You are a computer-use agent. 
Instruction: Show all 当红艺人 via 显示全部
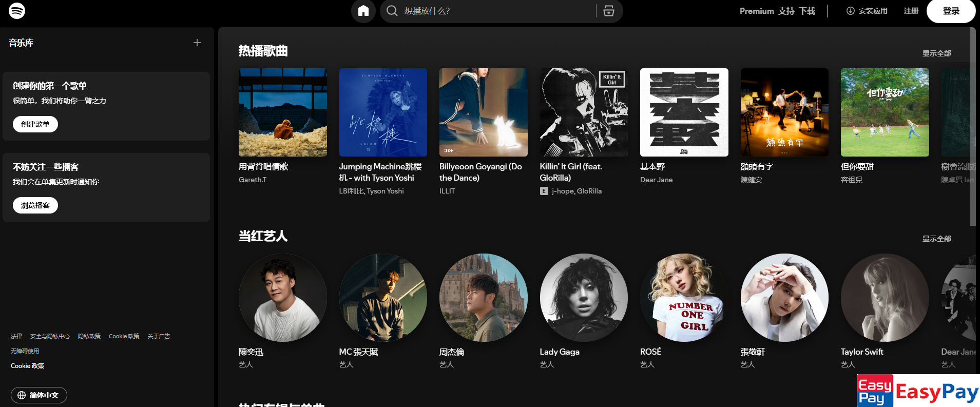tap(937, 239)
